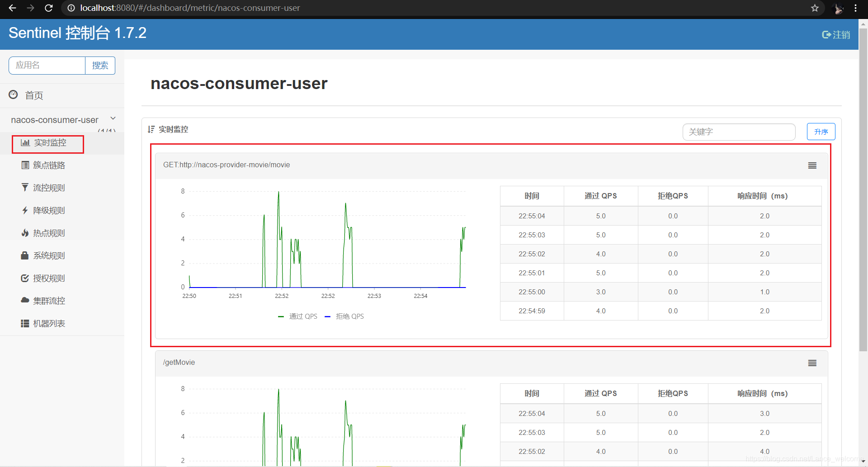Click the dashboard icon beside 首页
This screenshot has height=467, width=868.
point(13,94)
